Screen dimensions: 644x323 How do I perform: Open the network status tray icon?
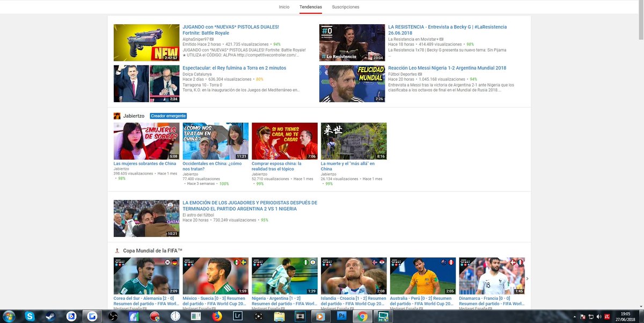(x=590, y=316)
